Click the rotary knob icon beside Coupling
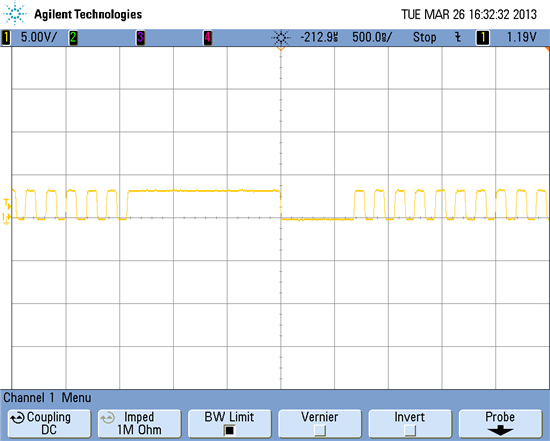550x441 pixels. 17,418
